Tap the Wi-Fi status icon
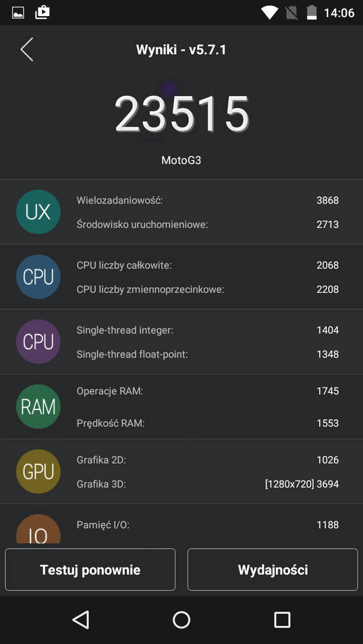The height and width of the screenshot is (644, 363). click(270, 13)
